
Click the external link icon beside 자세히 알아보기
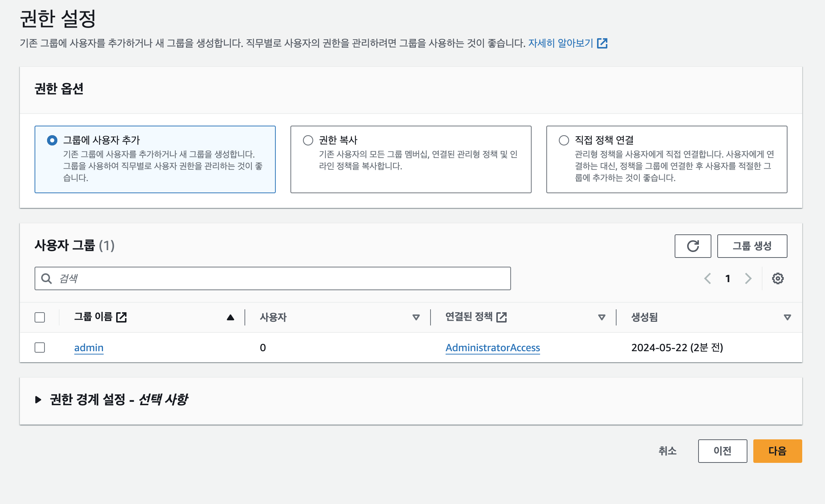602,43
